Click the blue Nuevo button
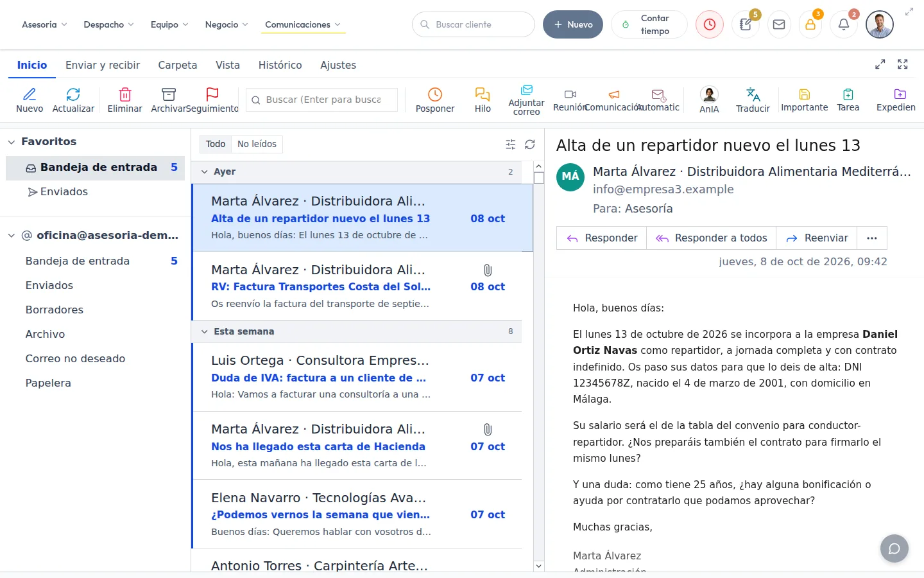 coord(573,24)
